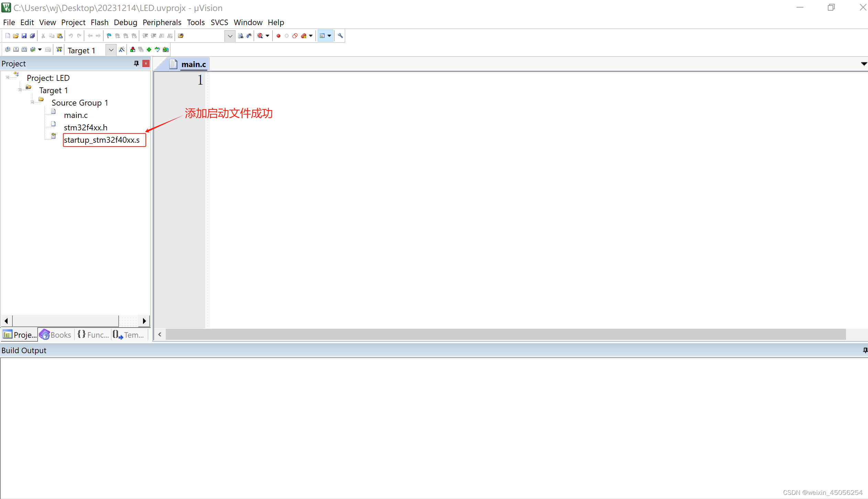Click the Batch Build icon
The height and width of the screenshot is (499, 868).
click(33, 50)
